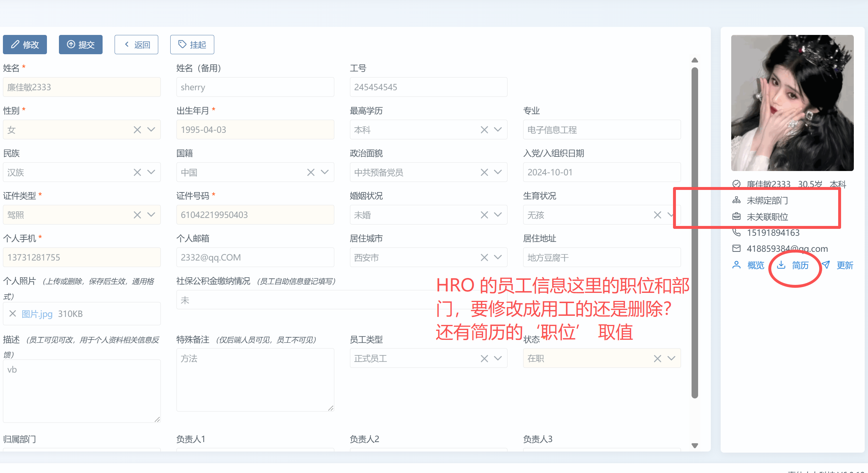The height and width of the screenshot is (473, 868).
Task: Clear the 员工类型 selection X icon
Action: coord(484,358)
